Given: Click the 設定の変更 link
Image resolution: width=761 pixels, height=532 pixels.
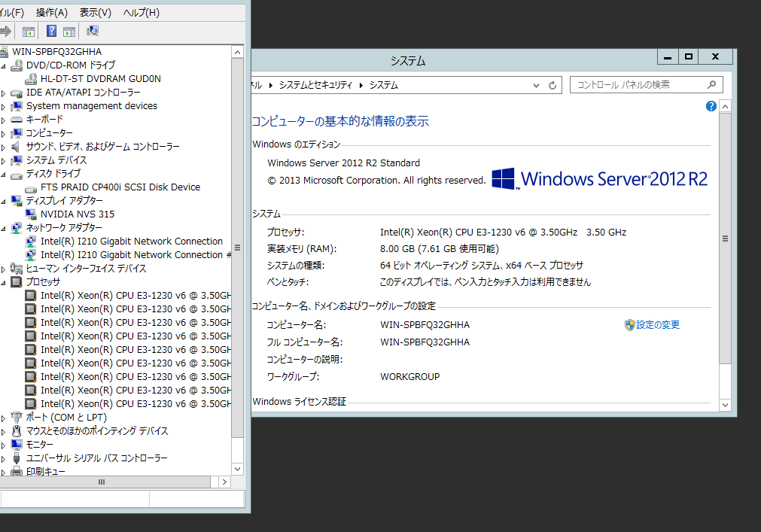Looking at the screenshot, I should 658,325.
